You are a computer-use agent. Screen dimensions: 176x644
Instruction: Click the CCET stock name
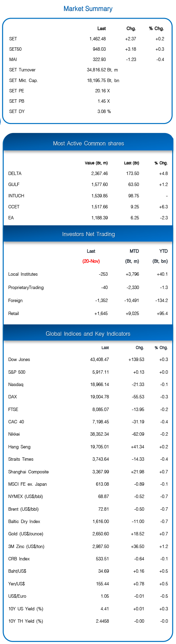point(14,207)
